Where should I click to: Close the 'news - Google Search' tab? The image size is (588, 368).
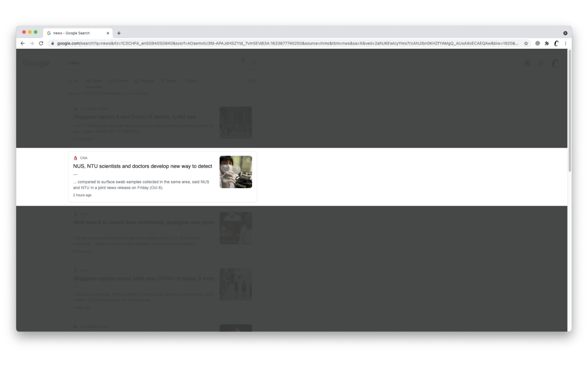coord(108,33)
